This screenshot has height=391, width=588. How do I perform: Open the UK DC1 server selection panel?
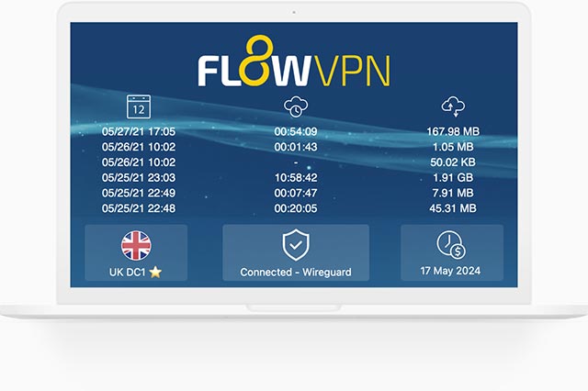pyautogui.click(x=136, y=252)
